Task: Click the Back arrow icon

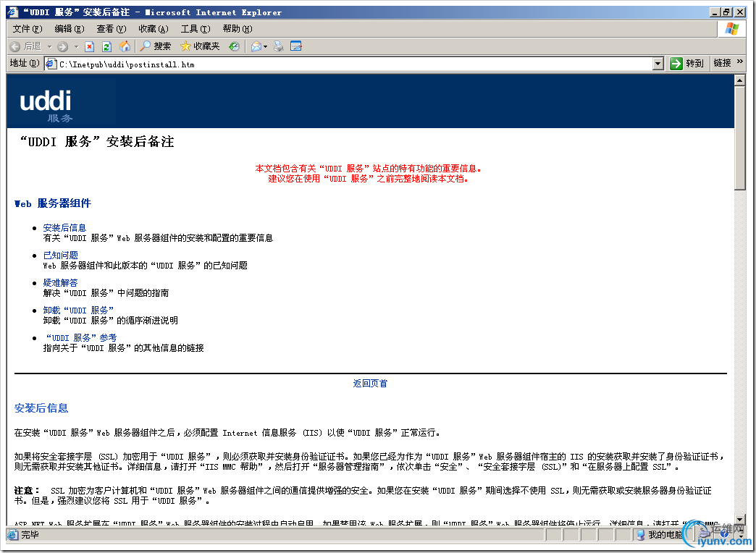Action: [15, 46]
